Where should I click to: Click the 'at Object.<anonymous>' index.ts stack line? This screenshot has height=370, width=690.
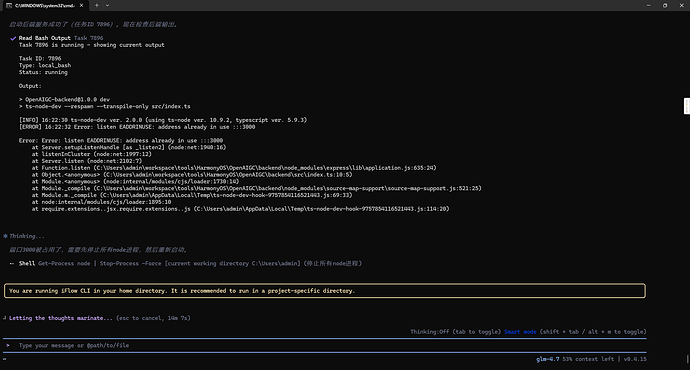(x=192, y=175)
